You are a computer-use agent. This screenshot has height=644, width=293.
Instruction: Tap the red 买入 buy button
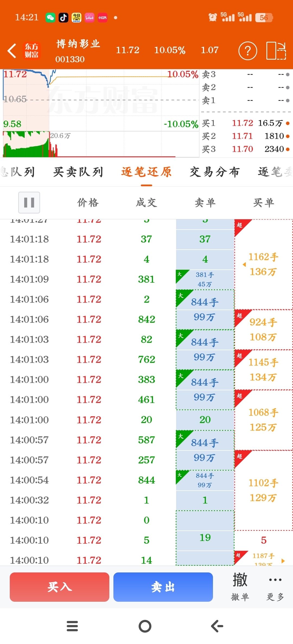(59, 587)
